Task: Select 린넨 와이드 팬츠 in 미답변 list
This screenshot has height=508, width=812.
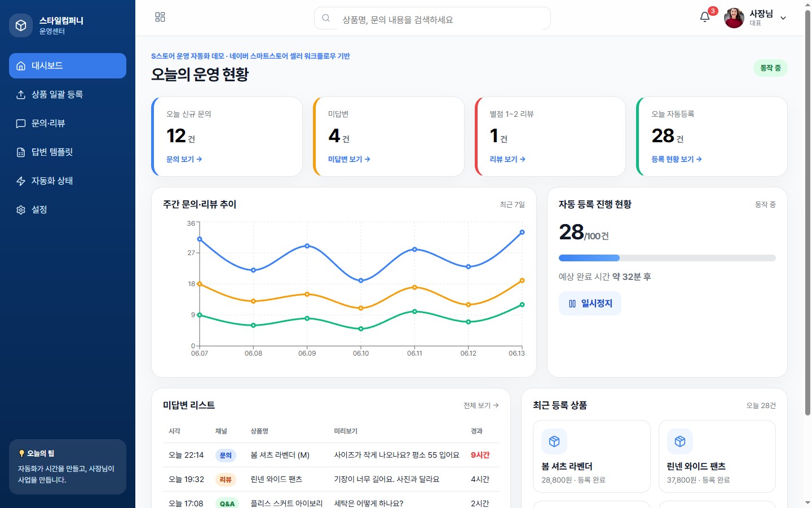Action: click(x=276, y=479)
